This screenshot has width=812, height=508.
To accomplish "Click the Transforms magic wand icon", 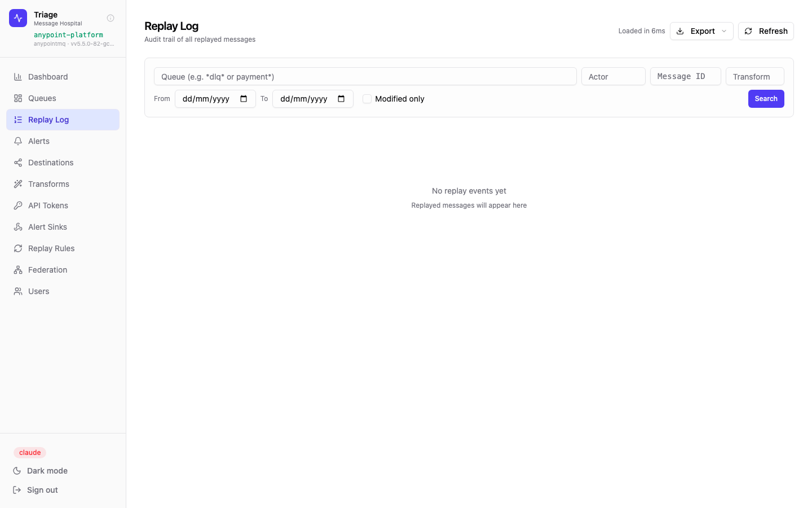I will [18, 184].
